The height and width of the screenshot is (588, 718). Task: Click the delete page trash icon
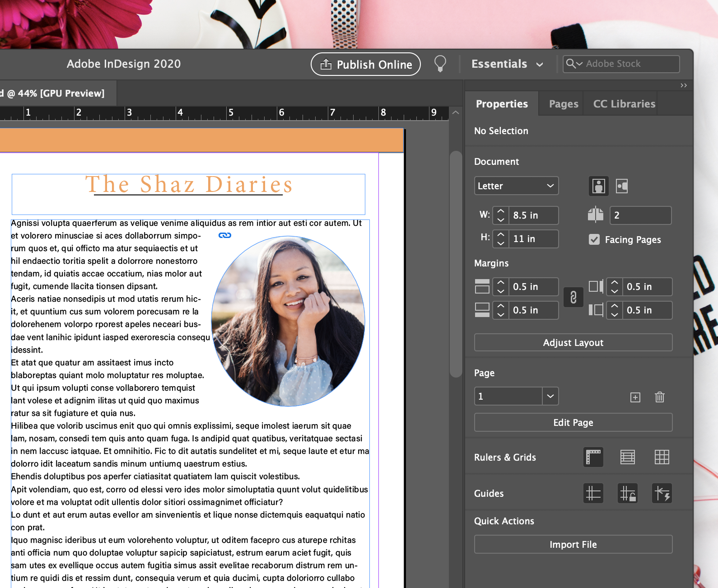pos(660,397)
